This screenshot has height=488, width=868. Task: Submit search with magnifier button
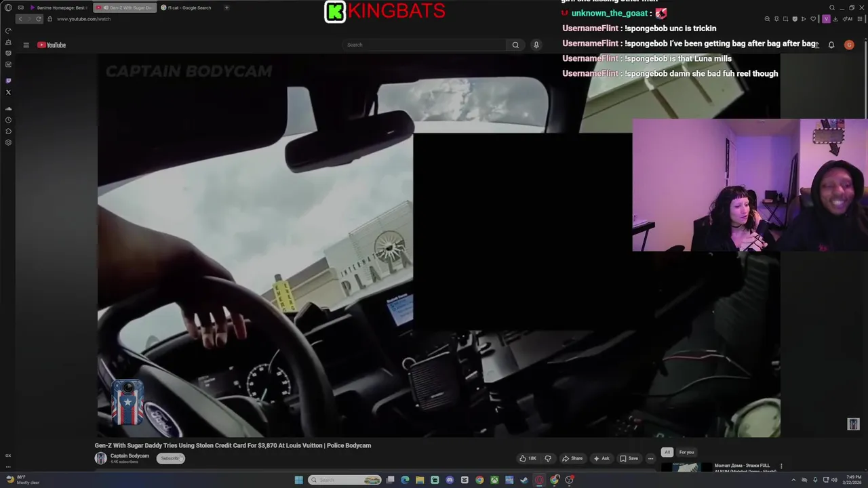[515, 45]
